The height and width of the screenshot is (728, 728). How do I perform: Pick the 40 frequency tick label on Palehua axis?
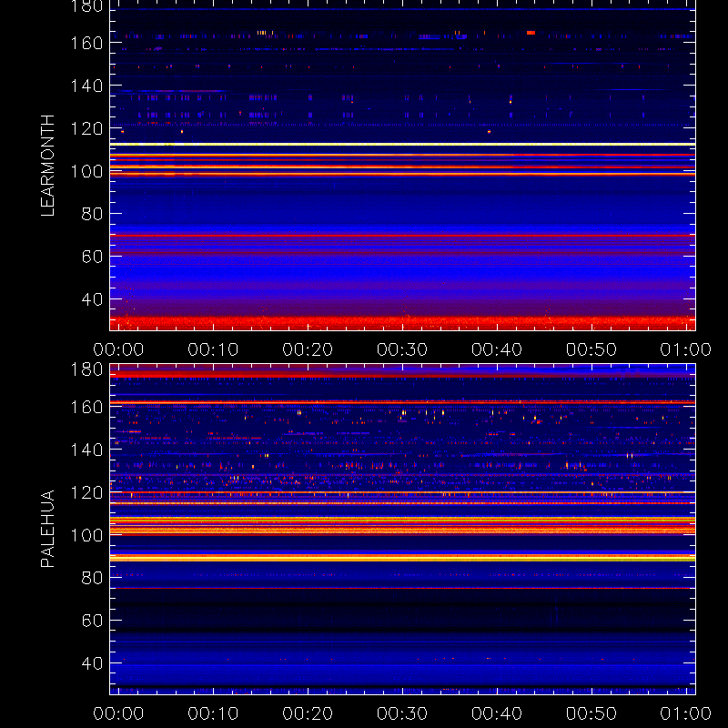[x=93, y=663]
